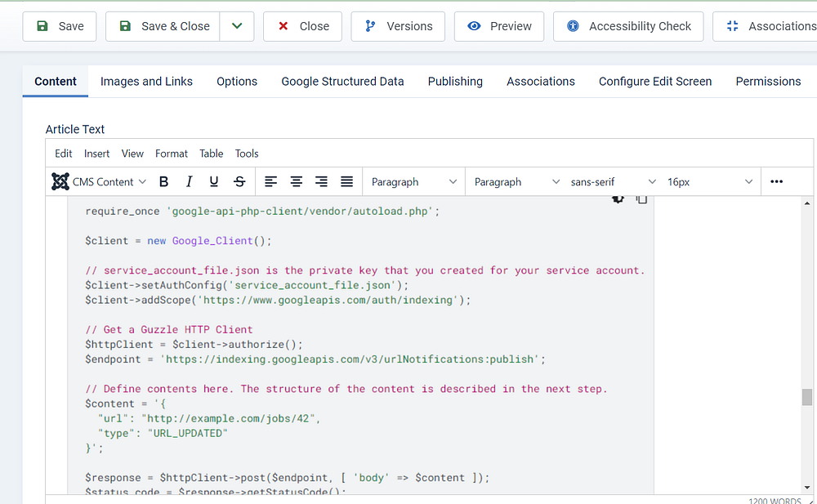Screen dimensions: 817x504
Task: Justify the text
Action: (x=346, y=181)
